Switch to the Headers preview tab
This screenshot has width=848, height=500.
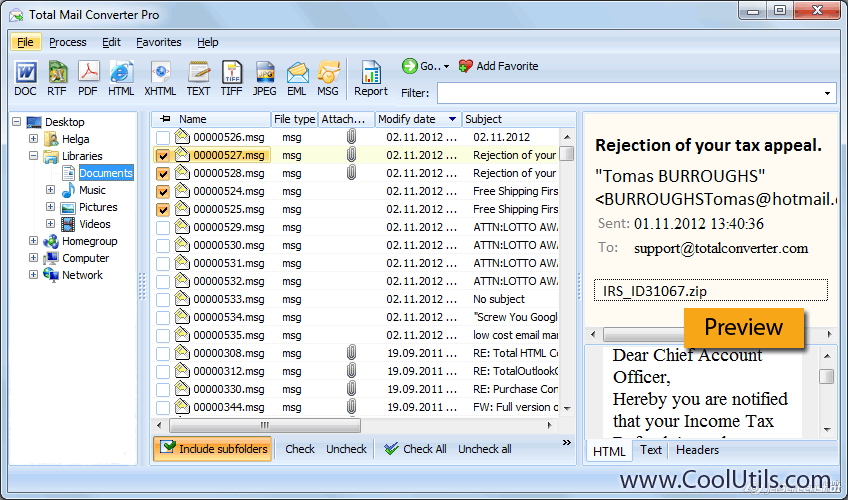click(x=697, y=450)
